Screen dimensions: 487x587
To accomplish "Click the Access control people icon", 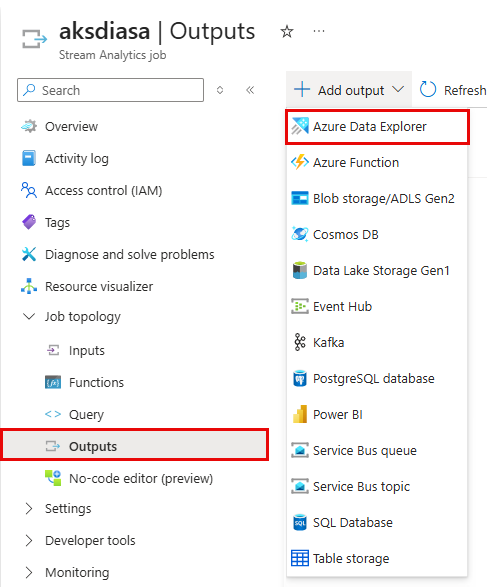I will point(29,190).
